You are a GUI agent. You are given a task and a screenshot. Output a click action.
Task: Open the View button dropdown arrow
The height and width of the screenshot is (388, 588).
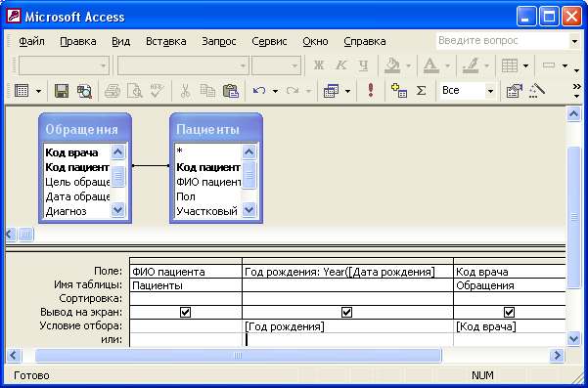[x=38, y=91]
